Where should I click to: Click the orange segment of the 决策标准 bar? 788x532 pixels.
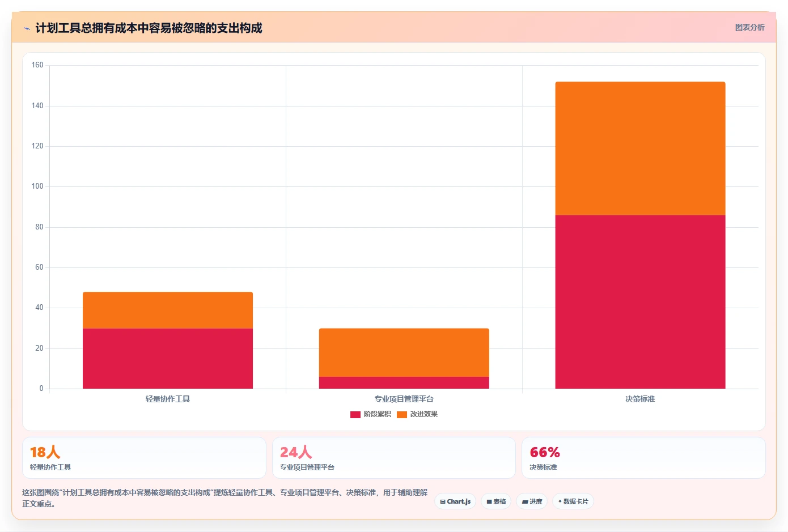point(640,148)
